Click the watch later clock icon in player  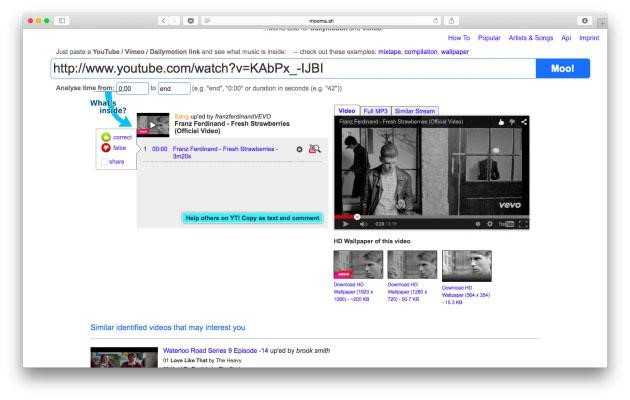(x=478, y=224)
